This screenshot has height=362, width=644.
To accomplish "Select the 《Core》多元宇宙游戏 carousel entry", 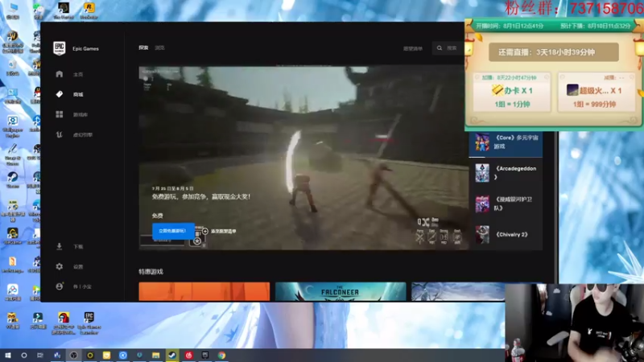I will pyautogui.click(x=506, y=142).
